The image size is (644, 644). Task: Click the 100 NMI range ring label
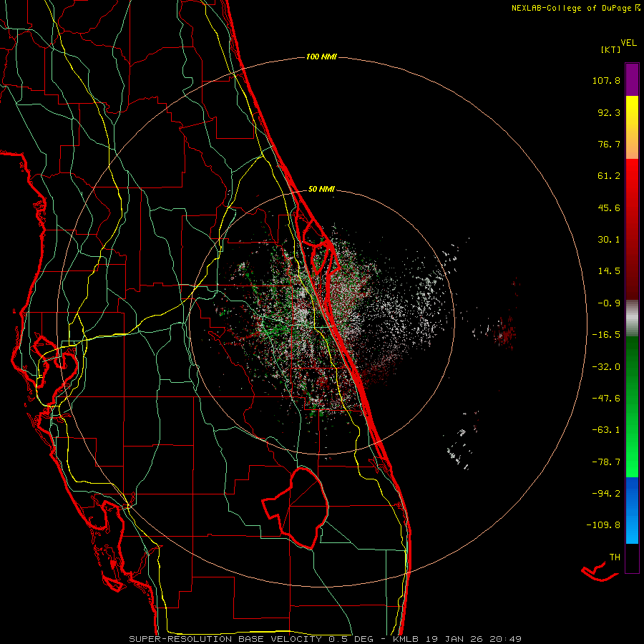(321, 57)
